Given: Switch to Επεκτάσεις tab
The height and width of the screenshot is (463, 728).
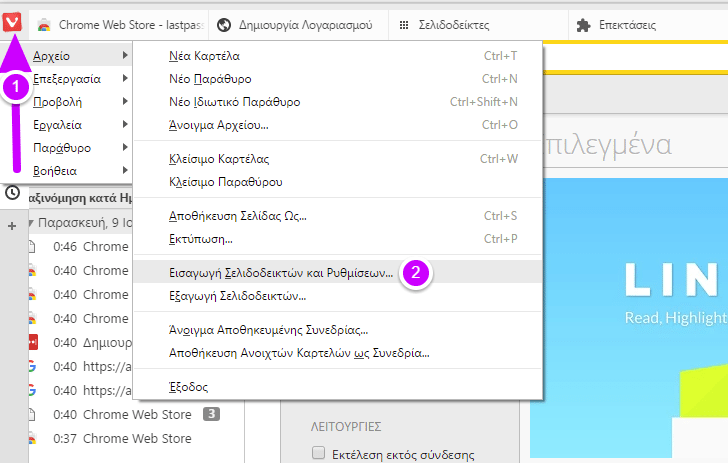Looking at the screenshot, I should [648, 25].
